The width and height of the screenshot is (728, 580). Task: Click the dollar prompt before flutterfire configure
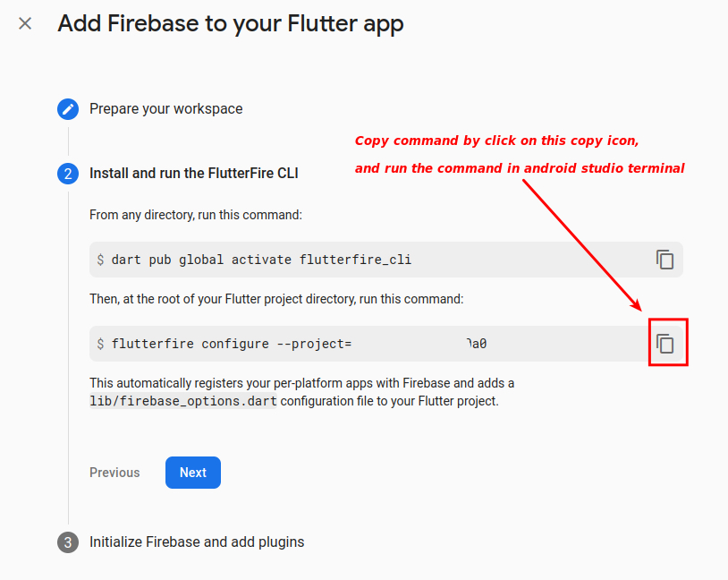pyautogui.click(x=100, y=344)
